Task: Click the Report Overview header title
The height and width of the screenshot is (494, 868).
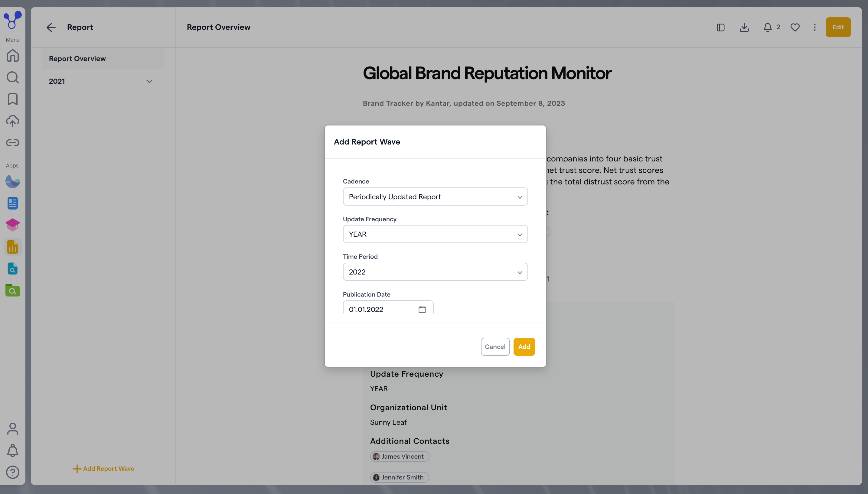Action: (x=219, y=27)
